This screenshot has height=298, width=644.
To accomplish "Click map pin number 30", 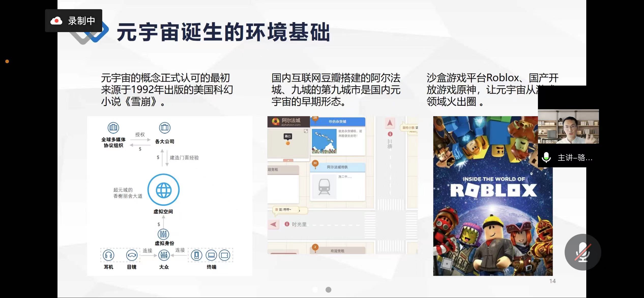I will pyautogui.click(x=315, y=164).
